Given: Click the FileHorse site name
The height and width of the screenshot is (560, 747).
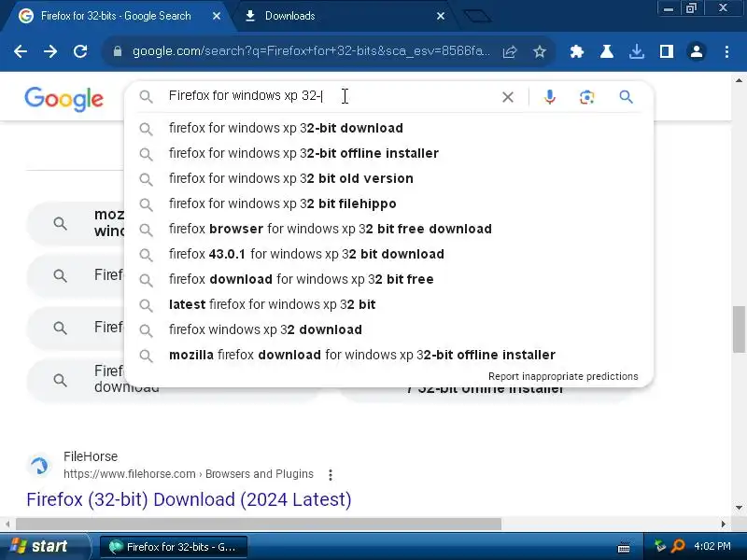Looking at the screenshot, I should [x=91, y=456].
